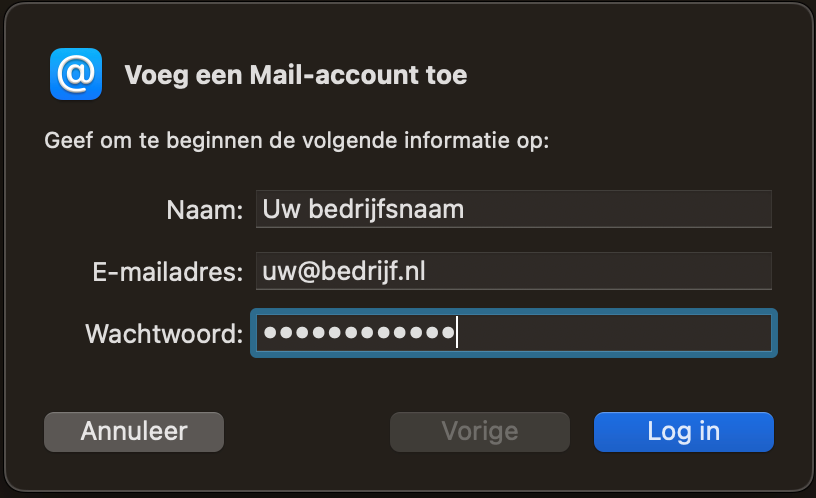
Task: Click the "Voeg een Mail-account toe" heading
Action: 296,75
